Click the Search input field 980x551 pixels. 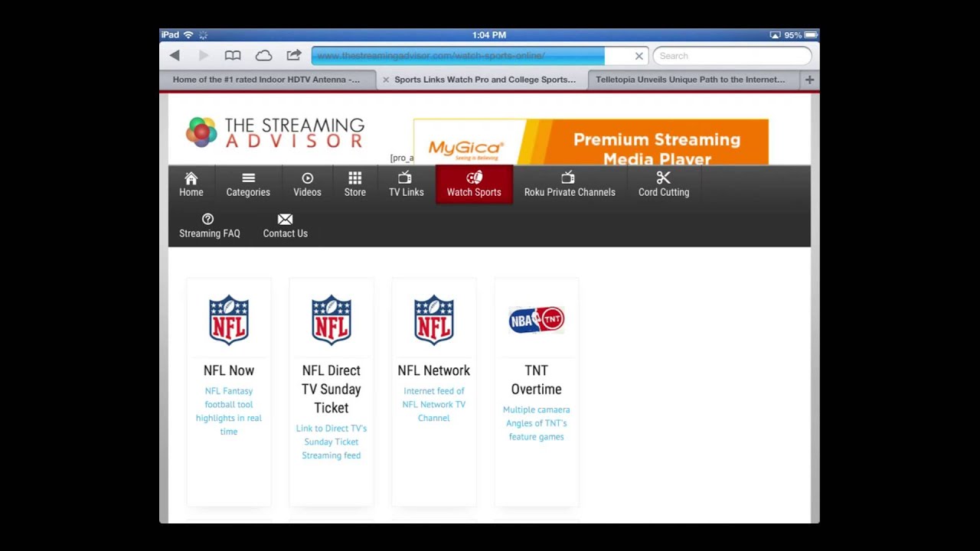coord(732,56)
